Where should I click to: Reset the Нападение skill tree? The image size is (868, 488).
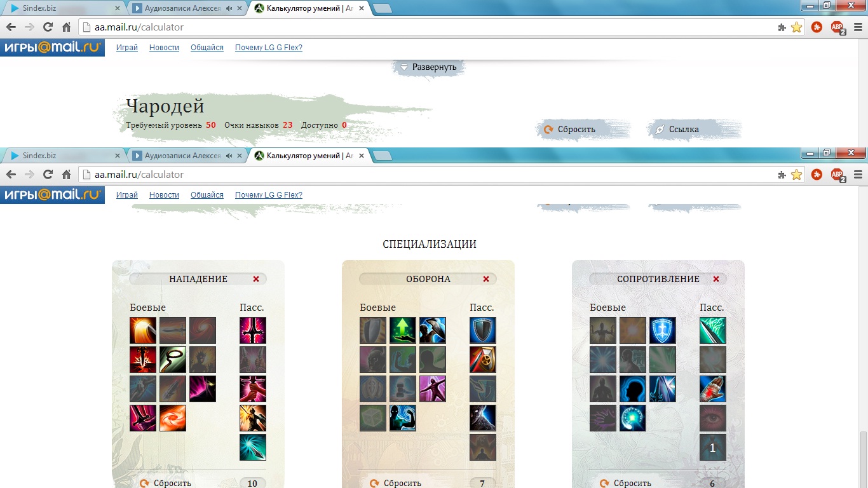(x=166, y=483)
